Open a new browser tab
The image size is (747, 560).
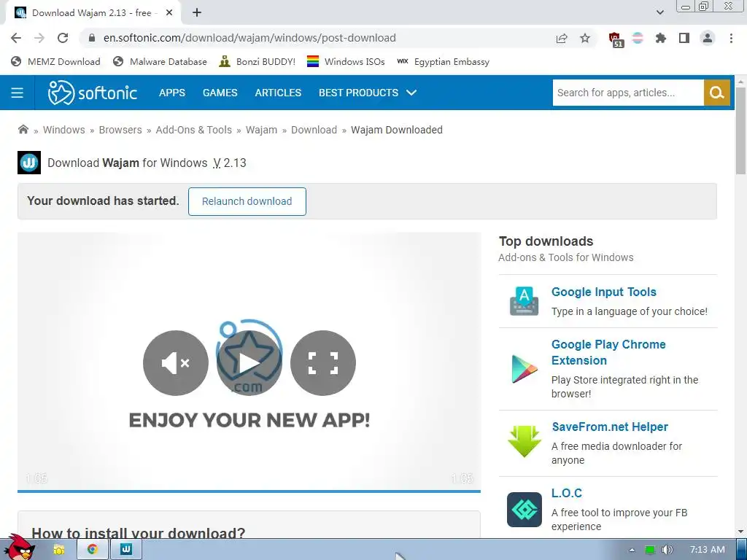(197, 13)
